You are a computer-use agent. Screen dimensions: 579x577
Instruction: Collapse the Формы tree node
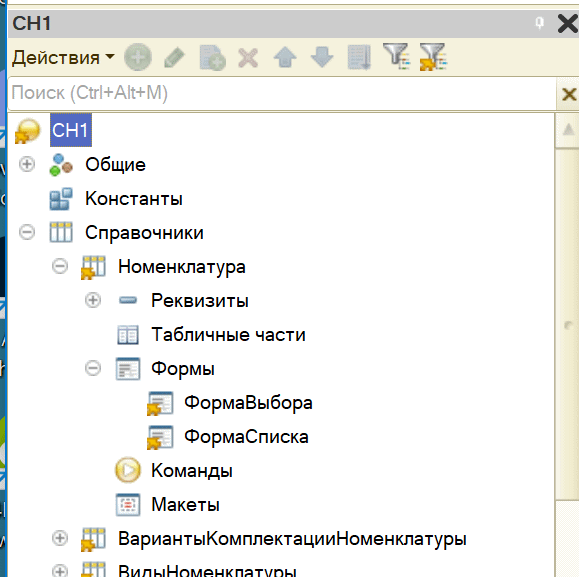pos(93,368)
